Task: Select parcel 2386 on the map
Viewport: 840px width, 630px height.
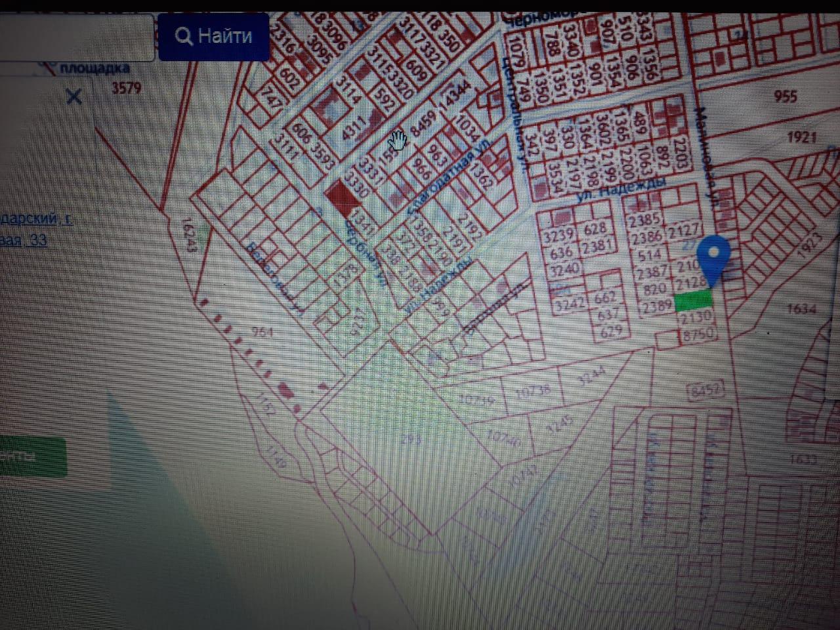Action: coord(647,237)
